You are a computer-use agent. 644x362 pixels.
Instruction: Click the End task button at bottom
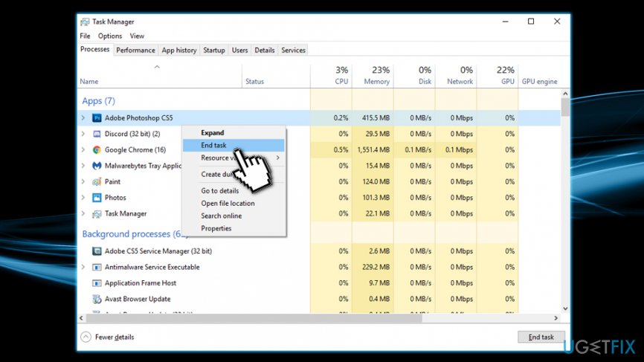[x=541, y=337]
